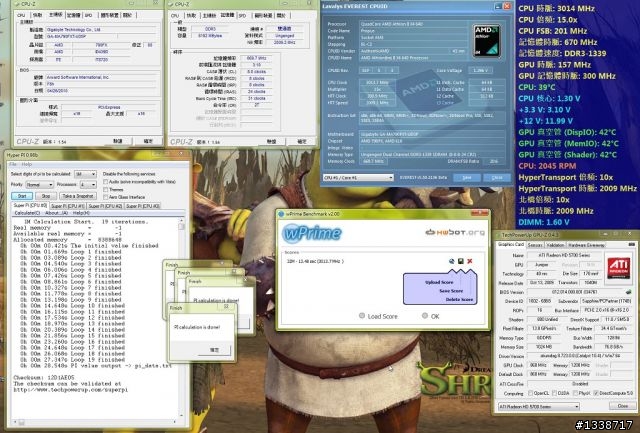640x433 pixels.
Task: Open the Calculate(C) menu in Super PI
Action: pyautogui.click(x=27, y=213)
